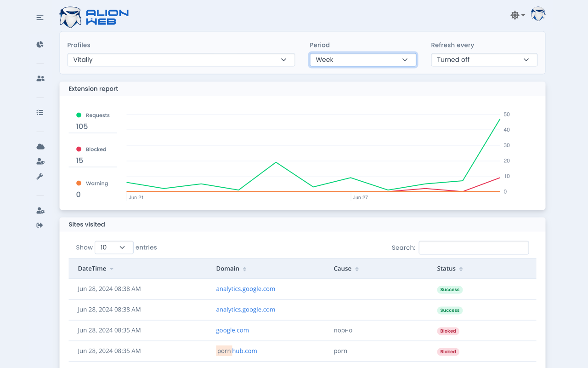Open the pie chart dashboard icon
The height and width of the screenshot is (368, 588).
[x=40, y=45]
